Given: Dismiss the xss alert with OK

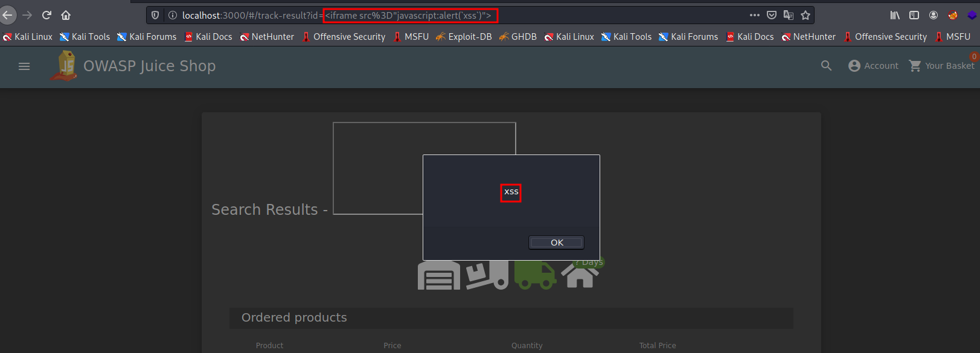Looking at the screenshot, I should (557, 243).
